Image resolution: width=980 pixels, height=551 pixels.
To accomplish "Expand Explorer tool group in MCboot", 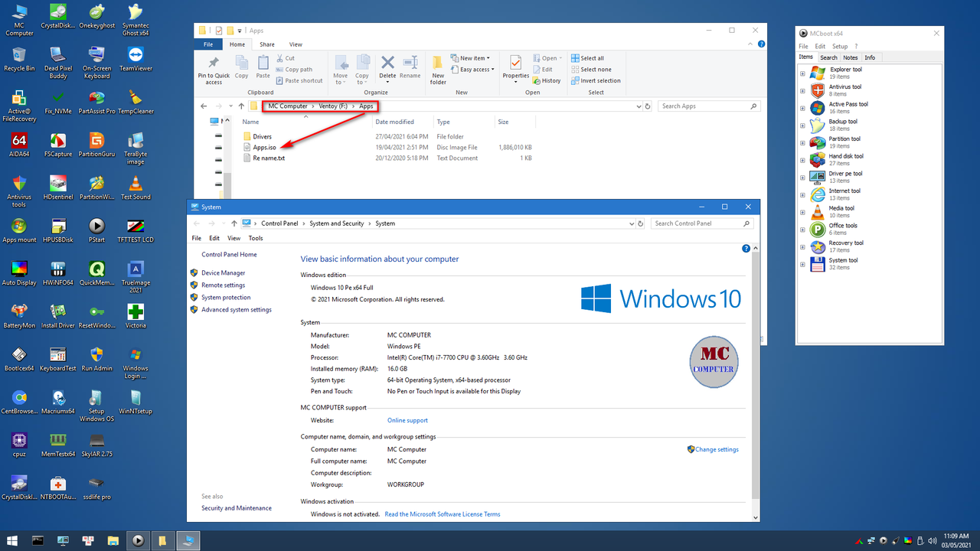I will tap(802, 73).
